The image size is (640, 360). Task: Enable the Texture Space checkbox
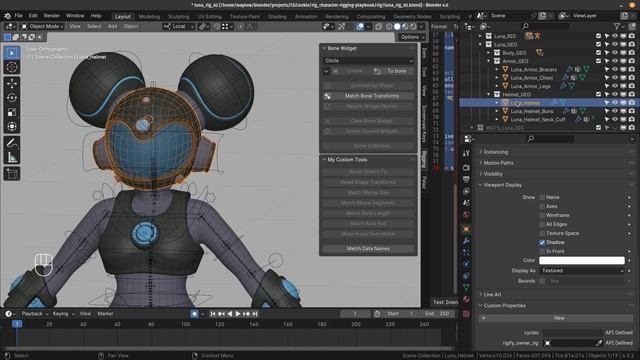pos(542,233)
